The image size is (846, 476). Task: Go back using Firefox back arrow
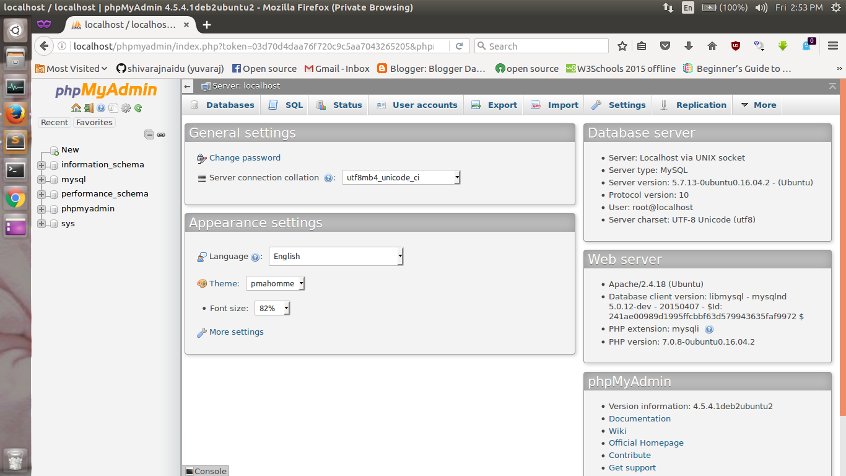pos(44,46)
